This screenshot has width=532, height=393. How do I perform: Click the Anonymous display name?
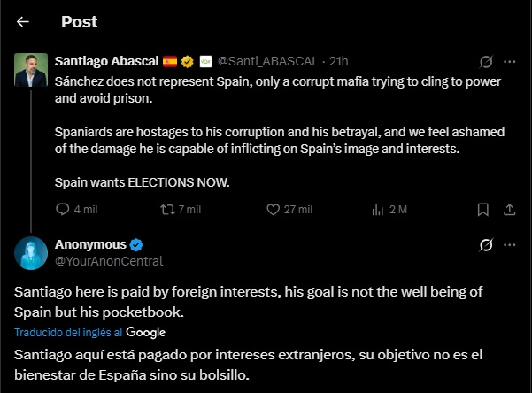click(90, 244)
